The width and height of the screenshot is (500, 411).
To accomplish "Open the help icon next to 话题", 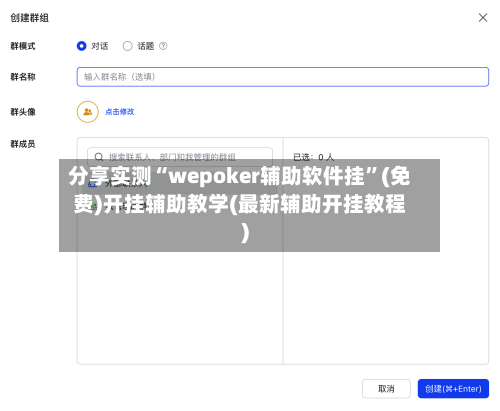I will click(x=163, y=46).
